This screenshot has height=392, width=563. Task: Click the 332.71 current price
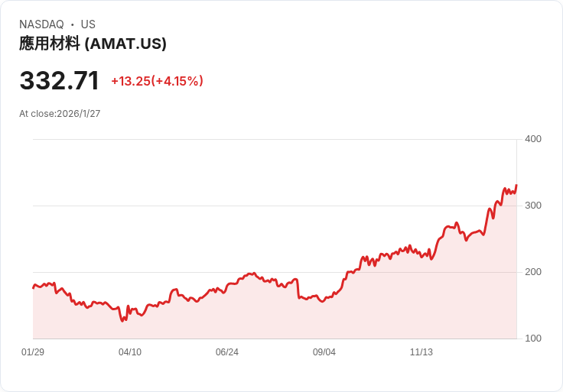[x=59, y=80]
